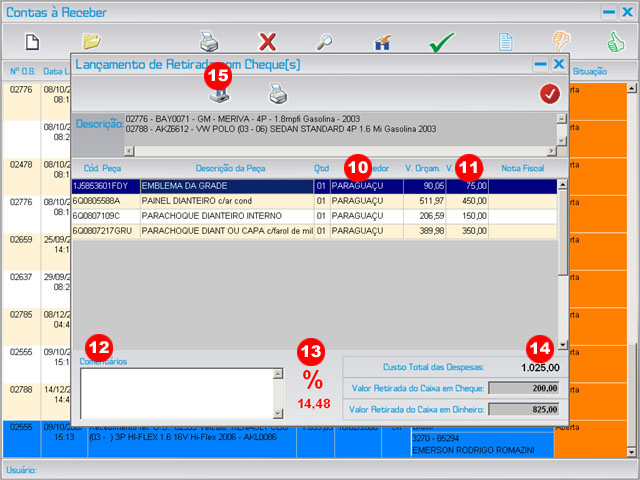This screenshot has width=640, height=480.
Task: Click the scroll-up arrow of the Descrição box
Action: tap(562, 118)
